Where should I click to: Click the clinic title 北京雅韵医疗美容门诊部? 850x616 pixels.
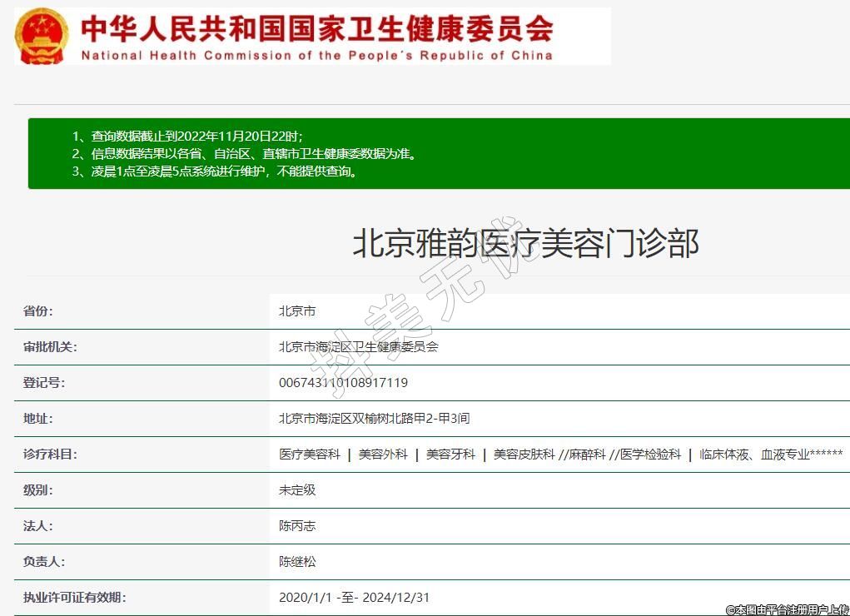(525, 243)
